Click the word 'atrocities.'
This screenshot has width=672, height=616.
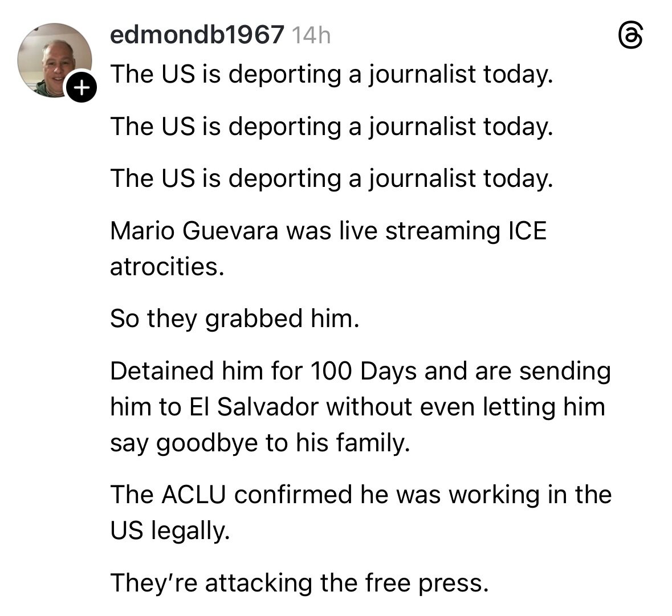(166, 266)
